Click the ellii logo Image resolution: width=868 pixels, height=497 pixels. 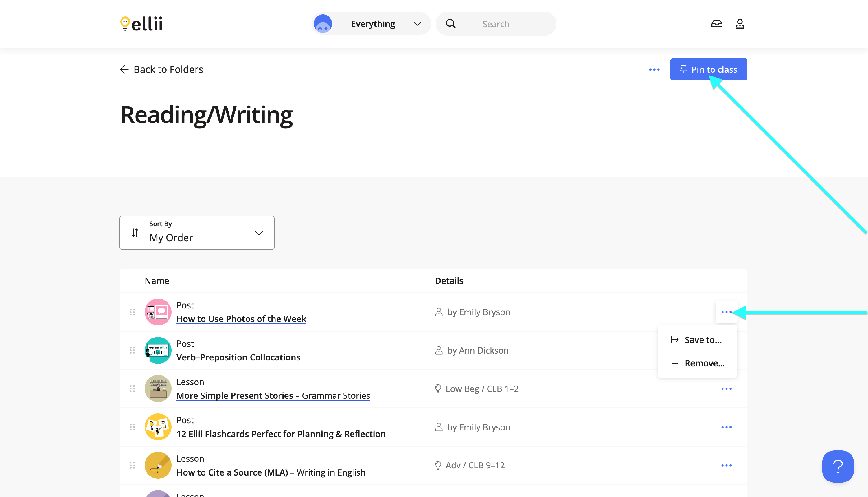click(x=141, y=23)
